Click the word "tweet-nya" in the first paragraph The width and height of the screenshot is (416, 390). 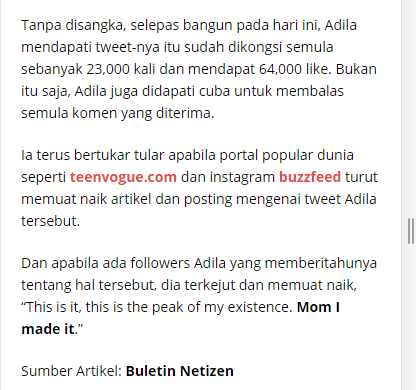tap(128, 47)
